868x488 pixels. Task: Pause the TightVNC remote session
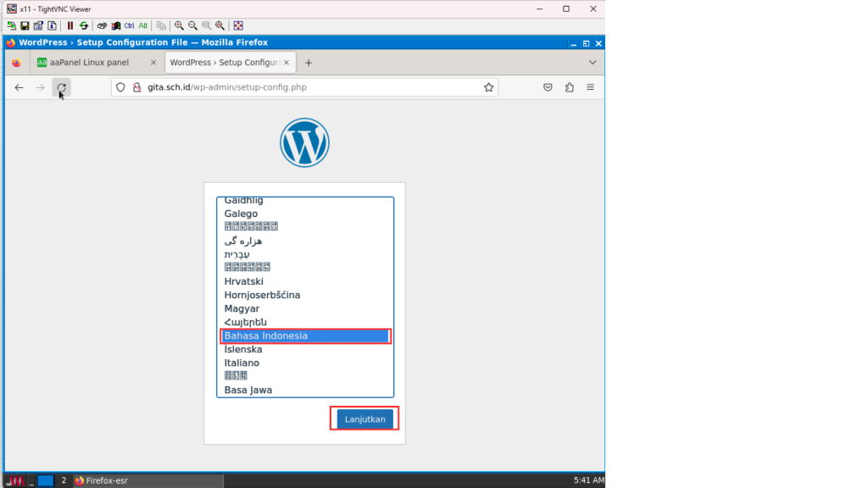[70, 25]
